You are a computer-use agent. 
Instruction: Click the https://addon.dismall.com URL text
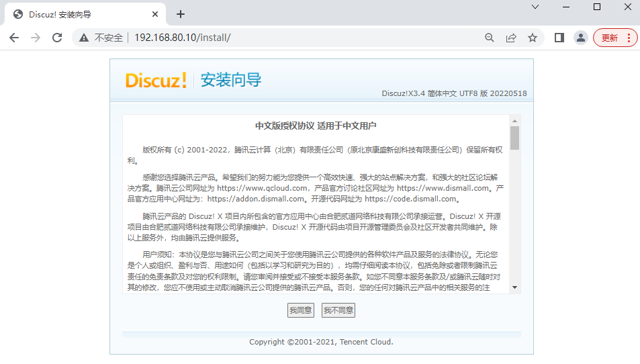(x=256, y=199)
